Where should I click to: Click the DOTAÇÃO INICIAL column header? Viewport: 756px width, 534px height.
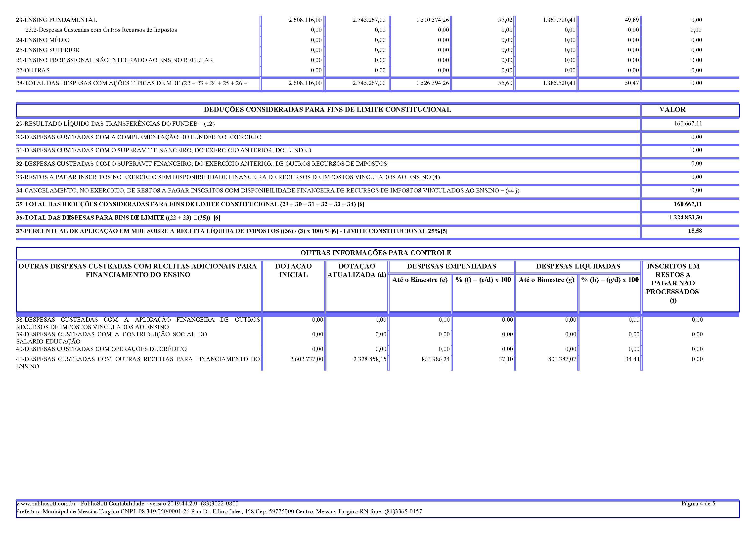pyautogui.click(x=293, y=270)
